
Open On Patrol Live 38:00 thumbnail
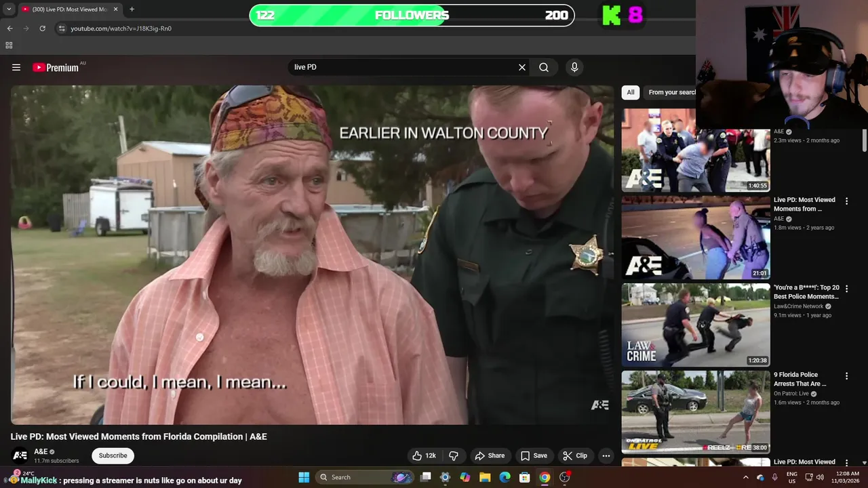tap(696, 412)
